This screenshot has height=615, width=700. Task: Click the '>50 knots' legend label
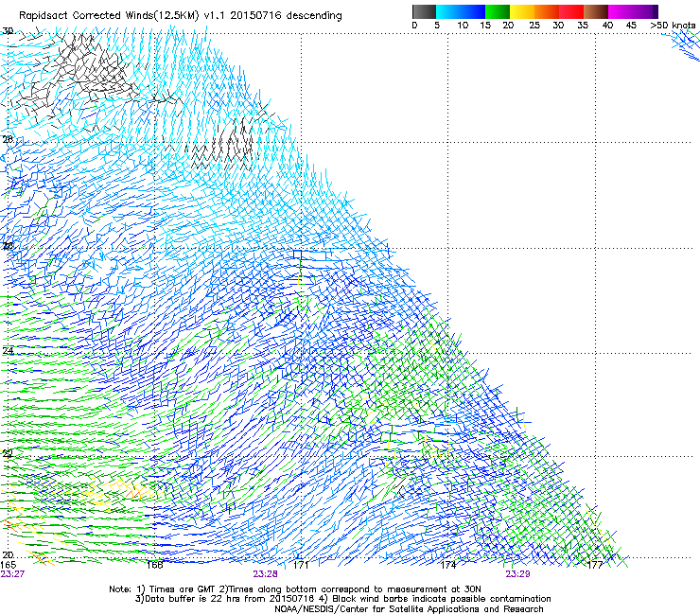[673, 26]
